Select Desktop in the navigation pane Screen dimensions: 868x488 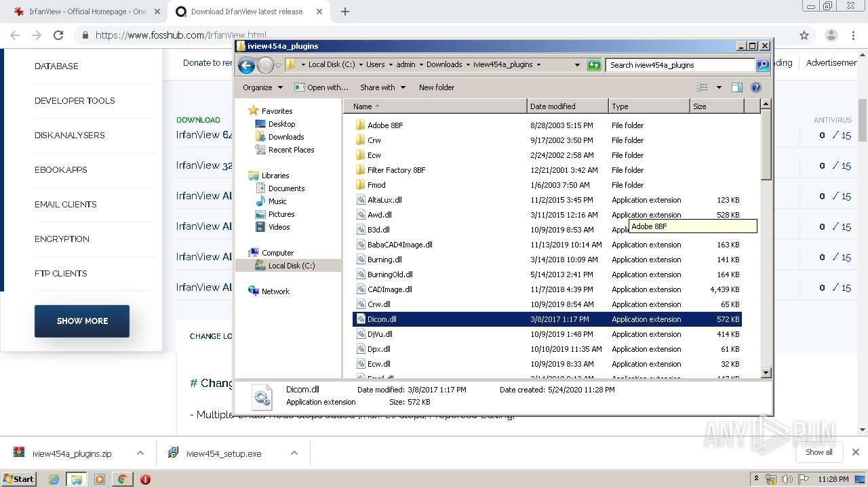[x=275, y=124]
